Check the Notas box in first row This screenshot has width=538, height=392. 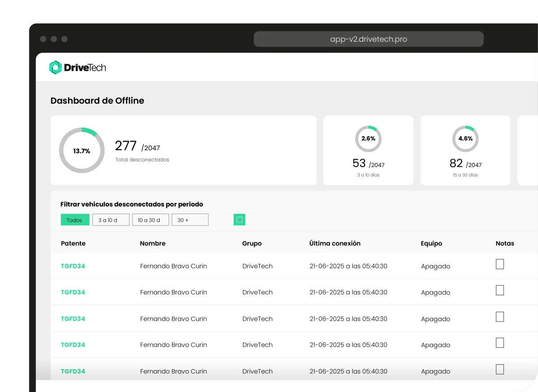[x=499, y=264]
